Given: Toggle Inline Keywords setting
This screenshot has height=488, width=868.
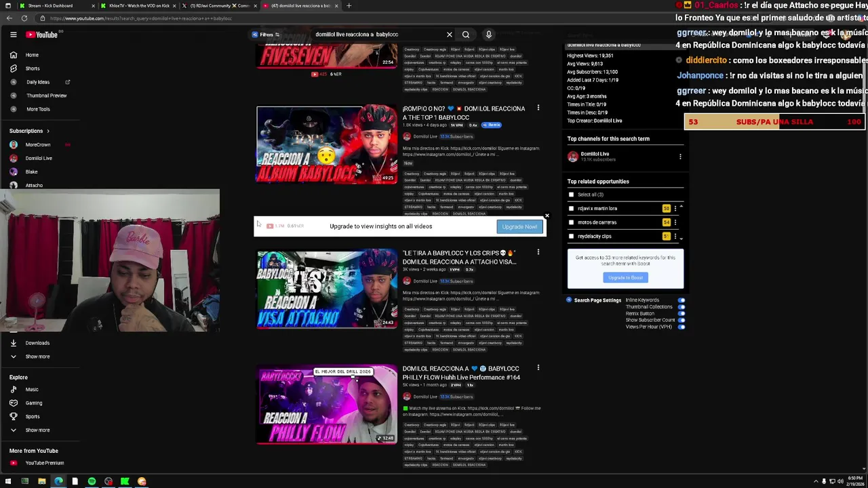Looking at the screenshot, I should click(681, 300).
